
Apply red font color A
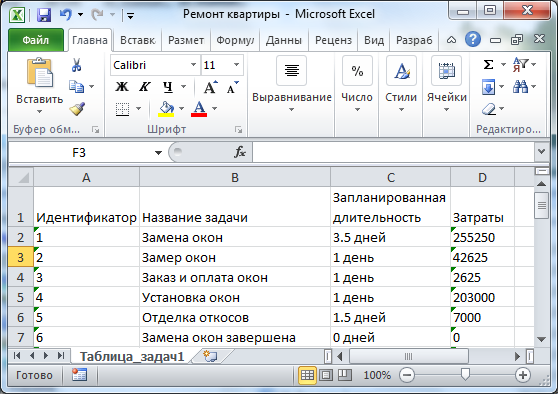199,109
